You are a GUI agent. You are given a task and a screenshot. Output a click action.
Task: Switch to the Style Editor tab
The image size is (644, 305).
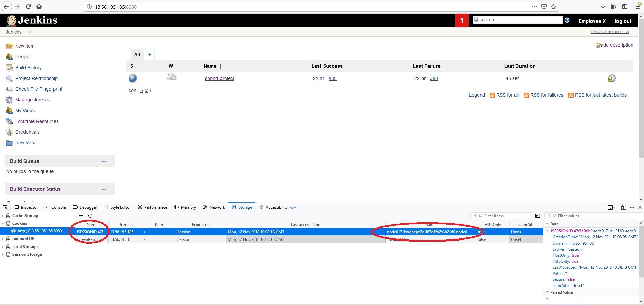click(117, 207)
